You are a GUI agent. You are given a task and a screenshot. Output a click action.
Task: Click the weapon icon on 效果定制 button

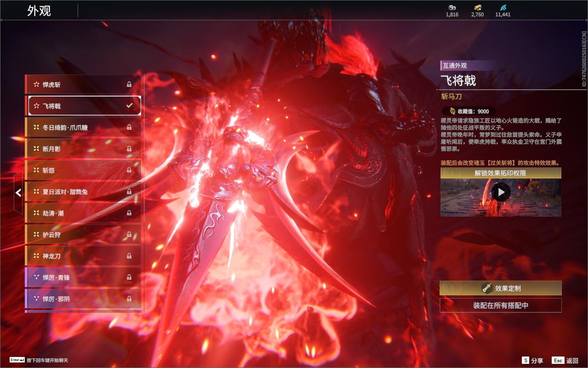click(487, 288)
